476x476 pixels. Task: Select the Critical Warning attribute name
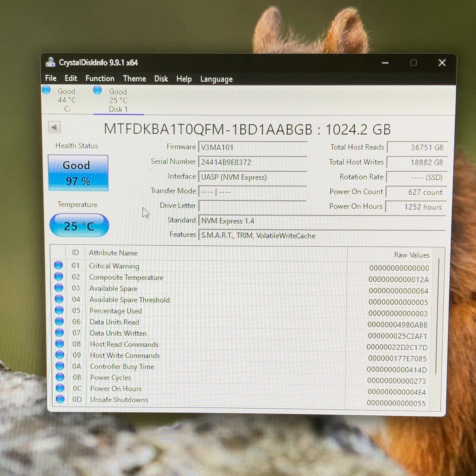coord(114,266)
